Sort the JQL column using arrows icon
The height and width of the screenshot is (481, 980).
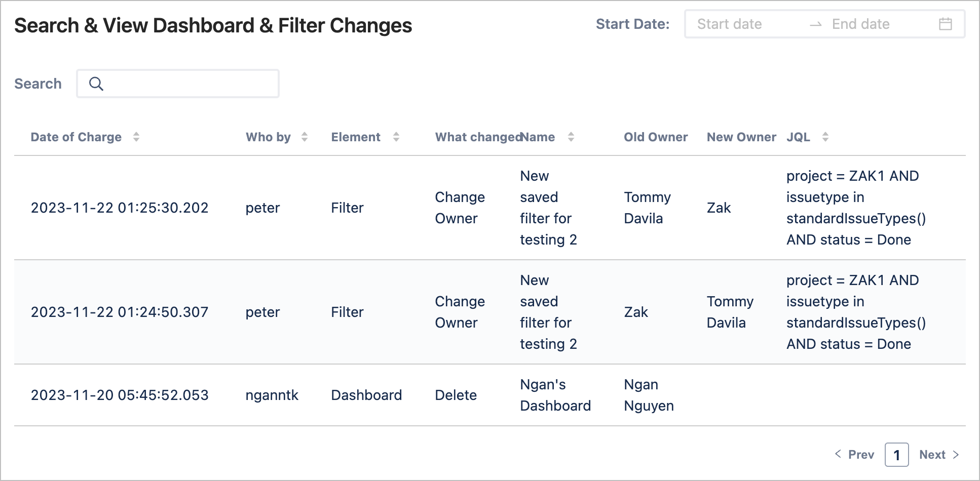point(825,137)
